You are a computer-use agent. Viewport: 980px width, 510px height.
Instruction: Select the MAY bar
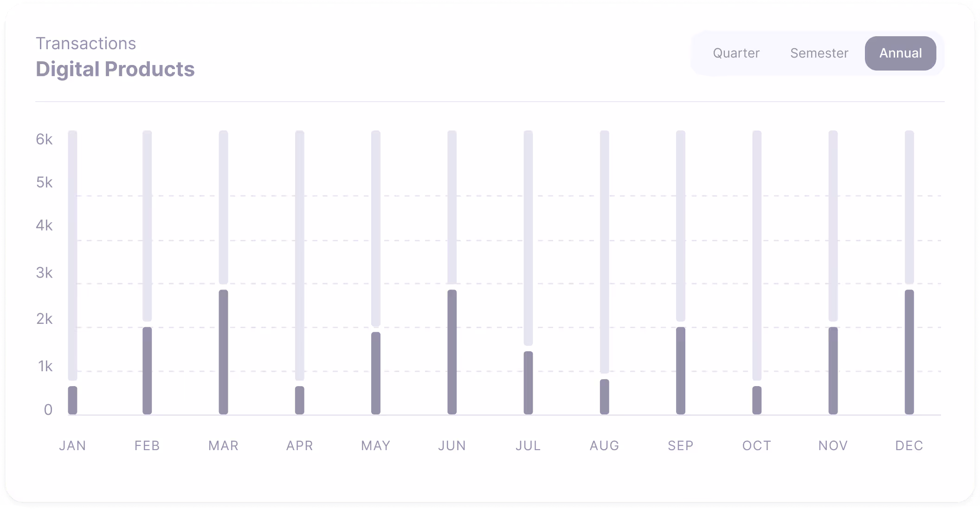pos(376,371)
